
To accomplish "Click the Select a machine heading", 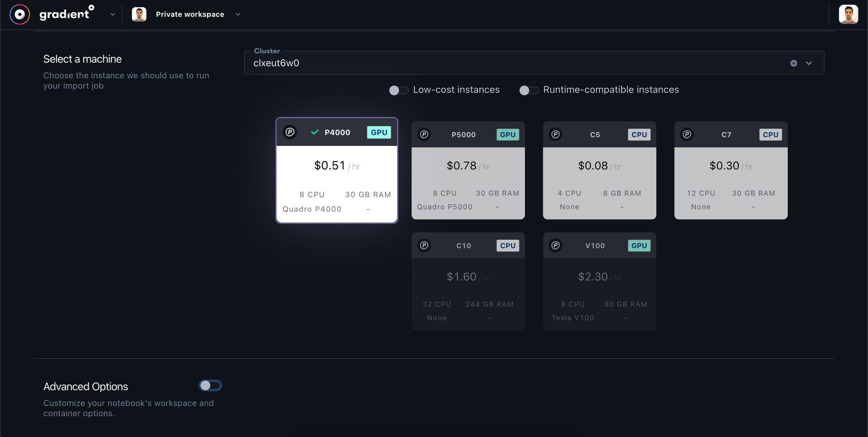I will 82,59.
